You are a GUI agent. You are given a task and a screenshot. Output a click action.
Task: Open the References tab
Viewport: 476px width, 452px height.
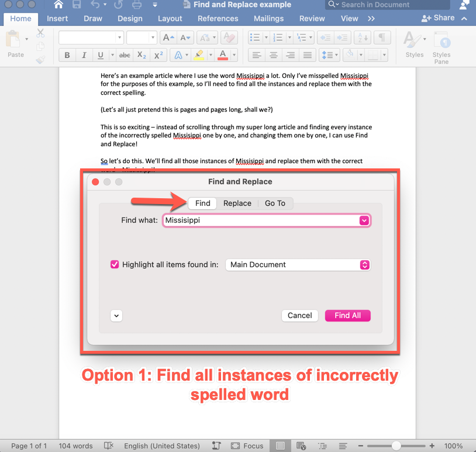click(218, 19)
